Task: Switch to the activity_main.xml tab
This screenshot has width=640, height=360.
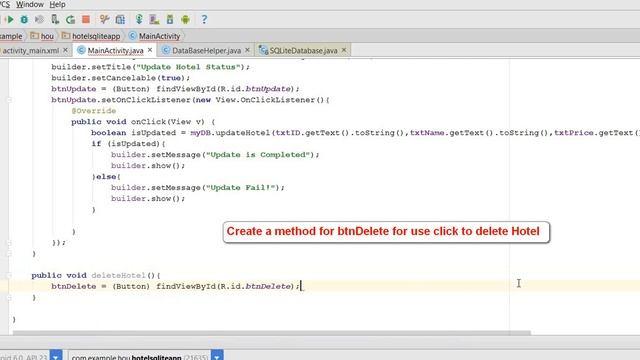Action: tap(31, 51)
